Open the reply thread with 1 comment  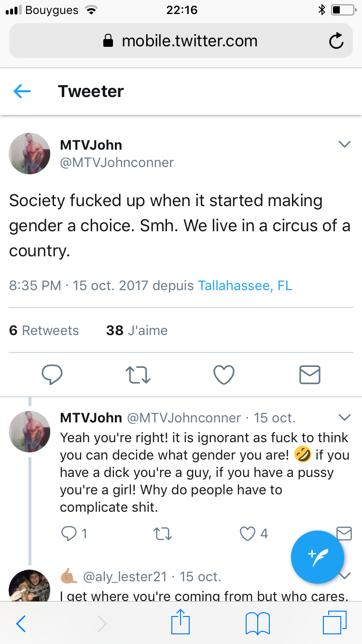click(74, 533)
